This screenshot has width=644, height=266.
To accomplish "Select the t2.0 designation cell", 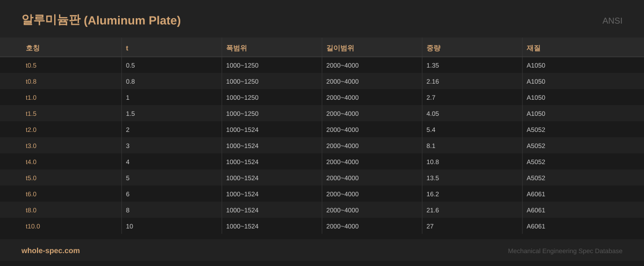I will click(x=31, y=130).
